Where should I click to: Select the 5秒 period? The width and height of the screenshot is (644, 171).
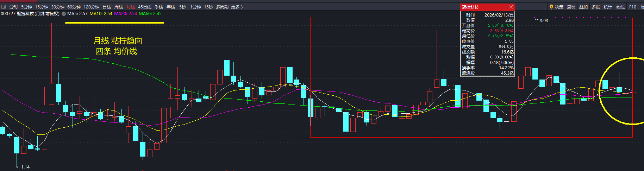click(182, 7)
